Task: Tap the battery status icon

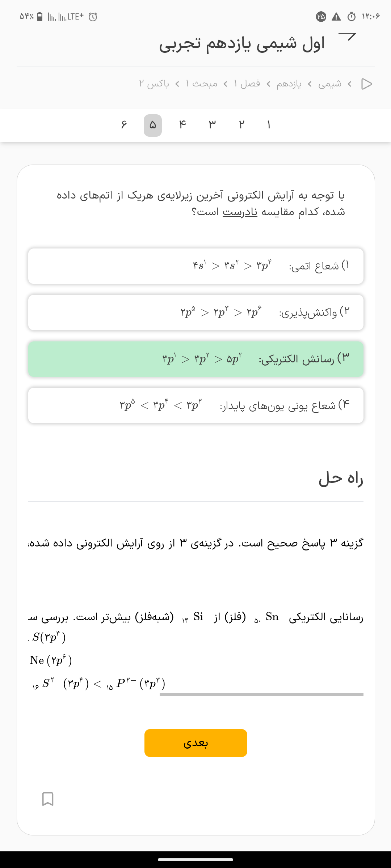Action: 40,17
